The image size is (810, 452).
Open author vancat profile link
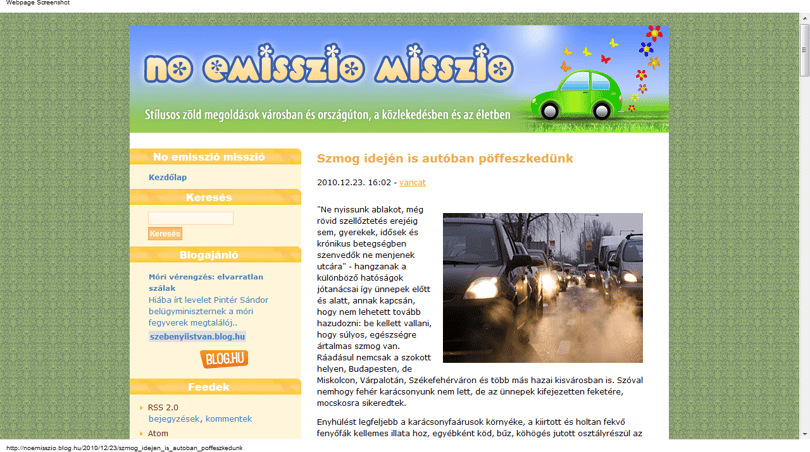point(412,182)
